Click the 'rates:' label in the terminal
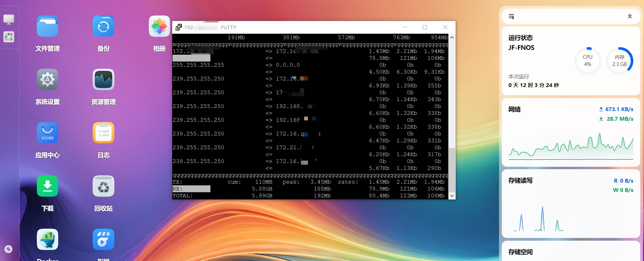Image resolution: width=644 pixels, height=261 pixels. [348, 182]
